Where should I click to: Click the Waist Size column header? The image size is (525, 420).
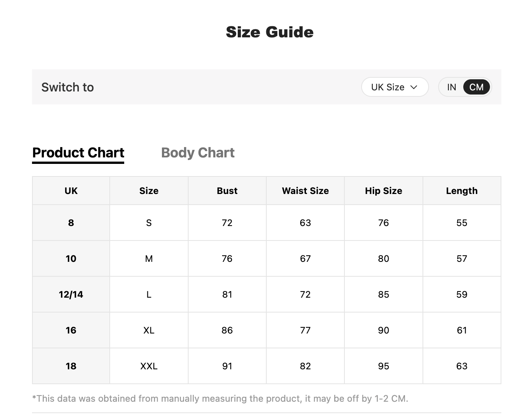(x=305, y=191)
